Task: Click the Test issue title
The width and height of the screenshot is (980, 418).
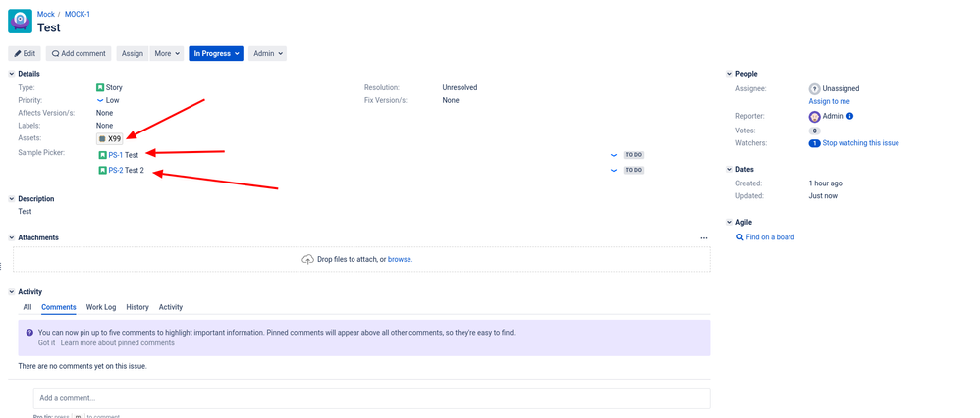Action: (49, 27)
